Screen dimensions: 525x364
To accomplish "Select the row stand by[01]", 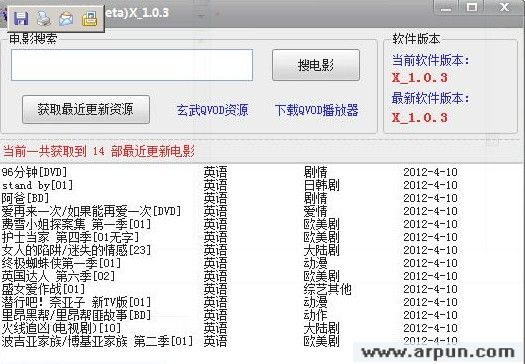I will [229, 185].
